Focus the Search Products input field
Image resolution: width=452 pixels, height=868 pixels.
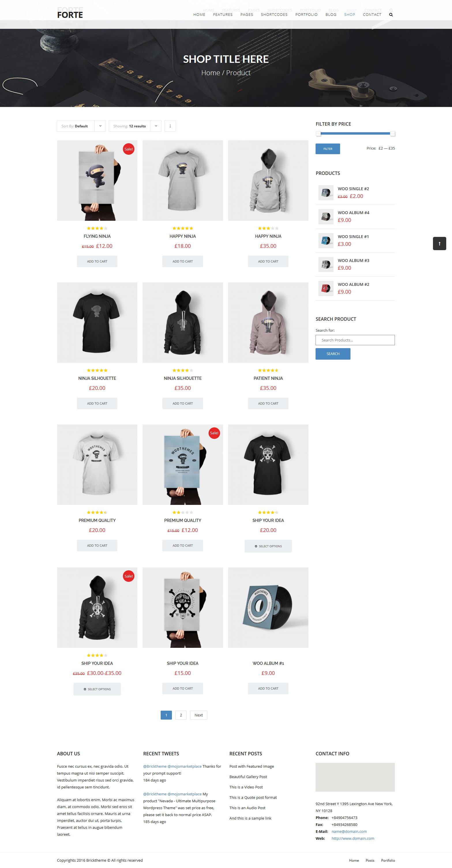point(355,340)
